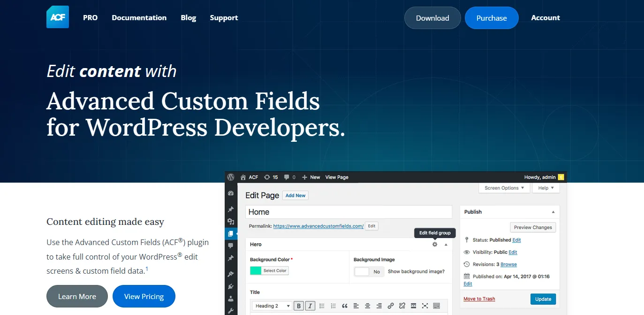This screenshot has height=315, width=644.
Task: Click the Browse revisions link
Action: tap(508, 264)
